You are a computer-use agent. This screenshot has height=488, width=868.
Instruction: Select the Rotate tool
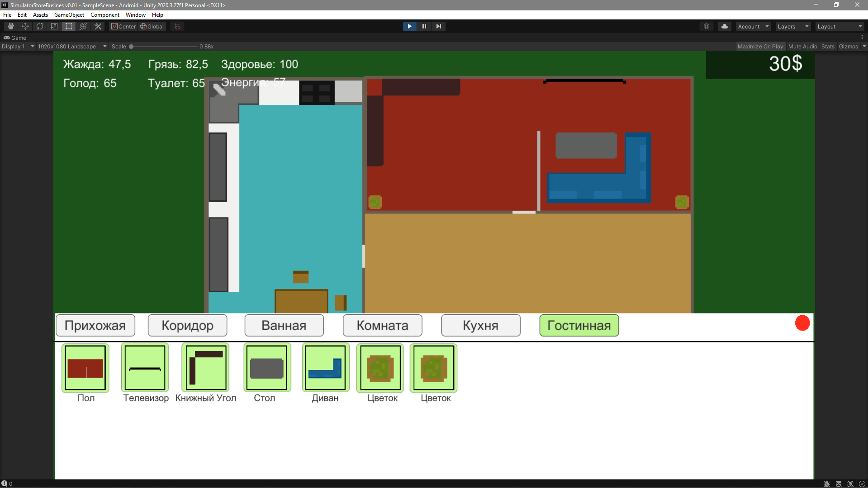(x=40, y=26)
